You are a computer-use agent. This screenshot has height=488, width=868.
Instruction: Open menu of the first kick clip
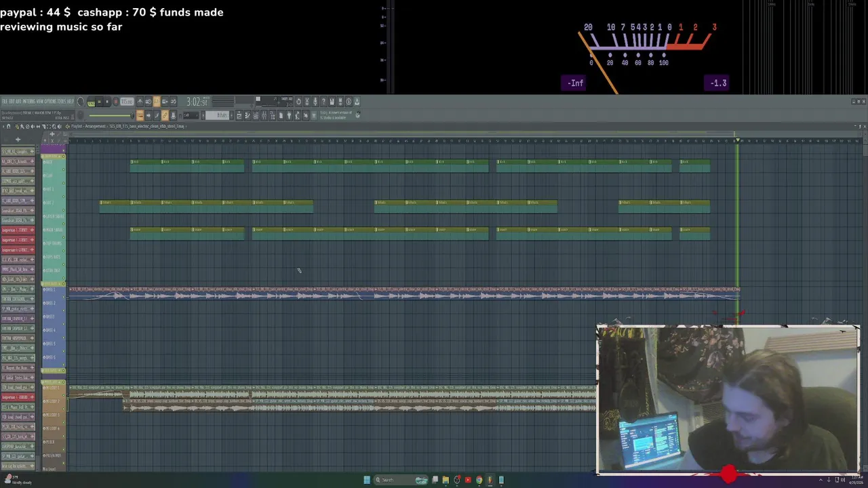132,162
